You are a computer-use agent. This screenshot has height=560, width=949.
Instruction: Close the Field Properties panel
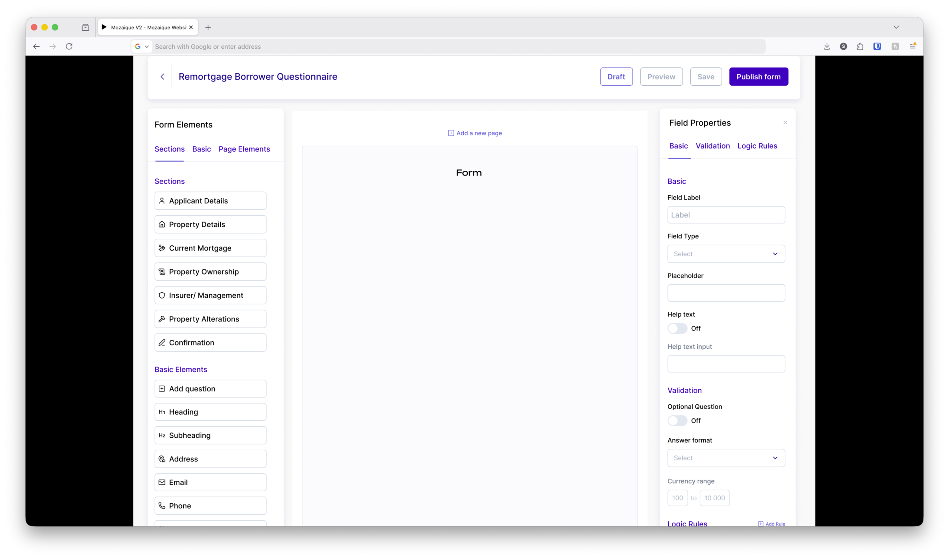point(785,123)
